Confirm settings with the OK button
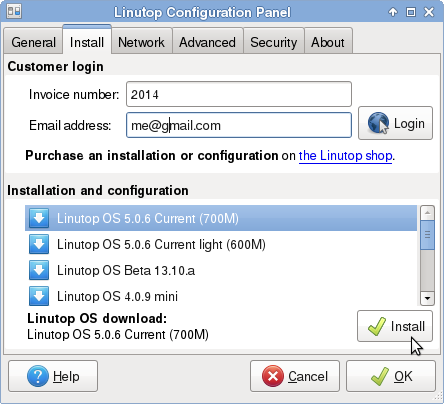 click(x=391, y=376)
